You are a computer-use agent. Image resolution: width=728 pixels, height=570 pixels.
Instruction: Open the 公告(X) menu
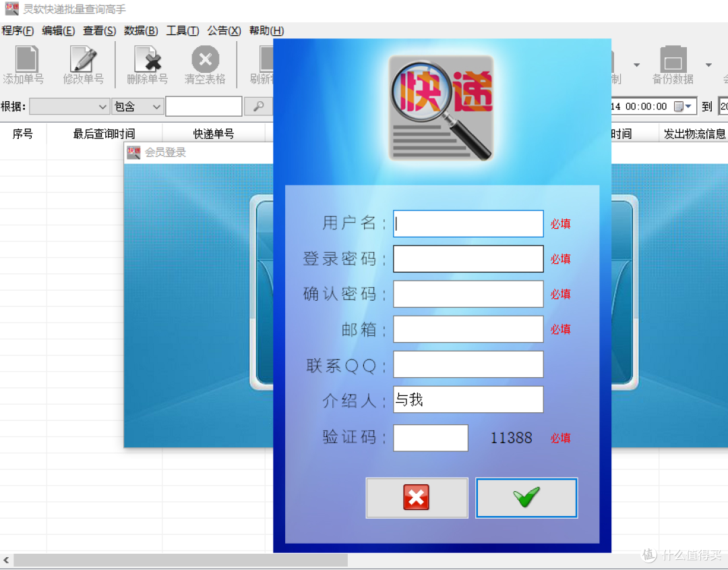point(224,30)
